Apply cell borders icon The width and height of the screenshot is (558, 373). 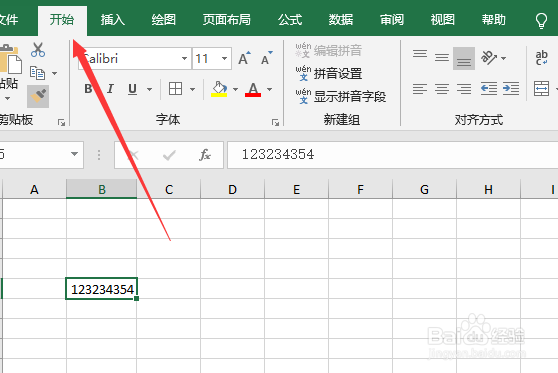(175, 89)
